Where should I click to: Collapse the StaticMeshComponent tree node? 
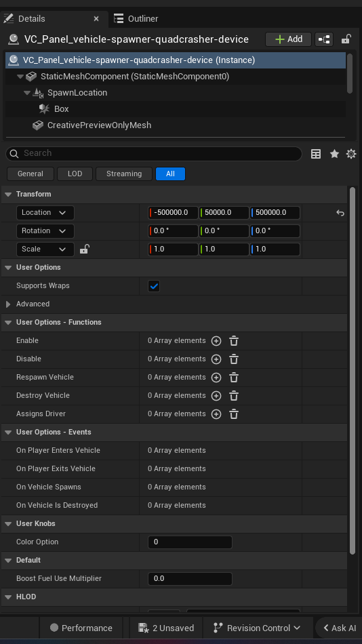click(20, 77)
